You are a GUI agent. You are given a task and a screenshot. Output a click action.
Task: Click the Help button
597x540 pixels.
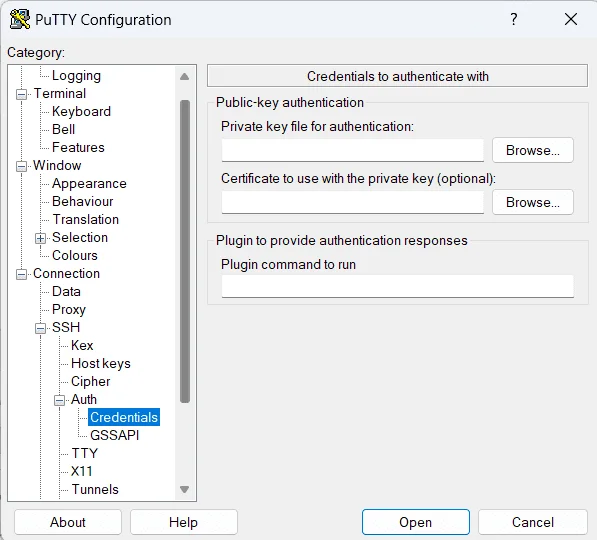tap(184, 522)
